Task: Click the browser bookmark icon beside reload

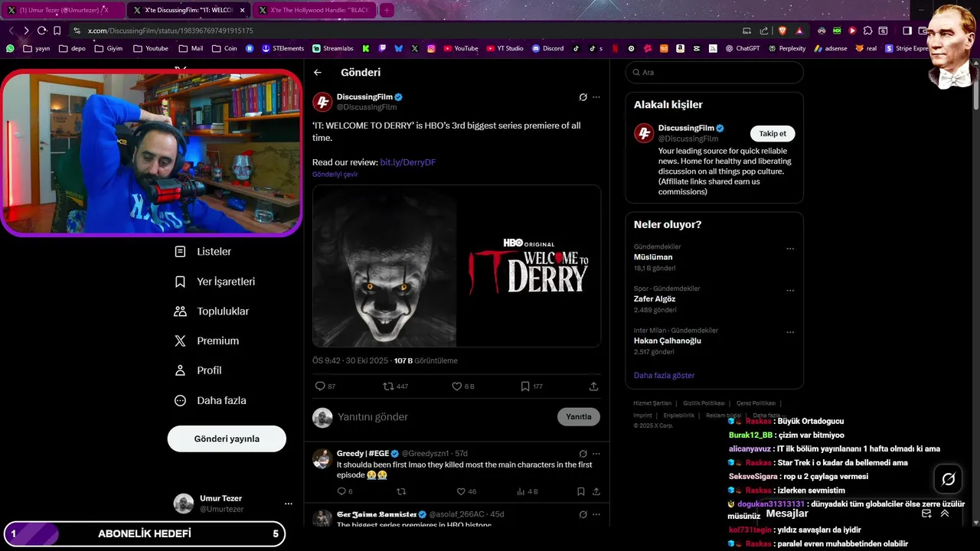Action: (x=57, y=31)
